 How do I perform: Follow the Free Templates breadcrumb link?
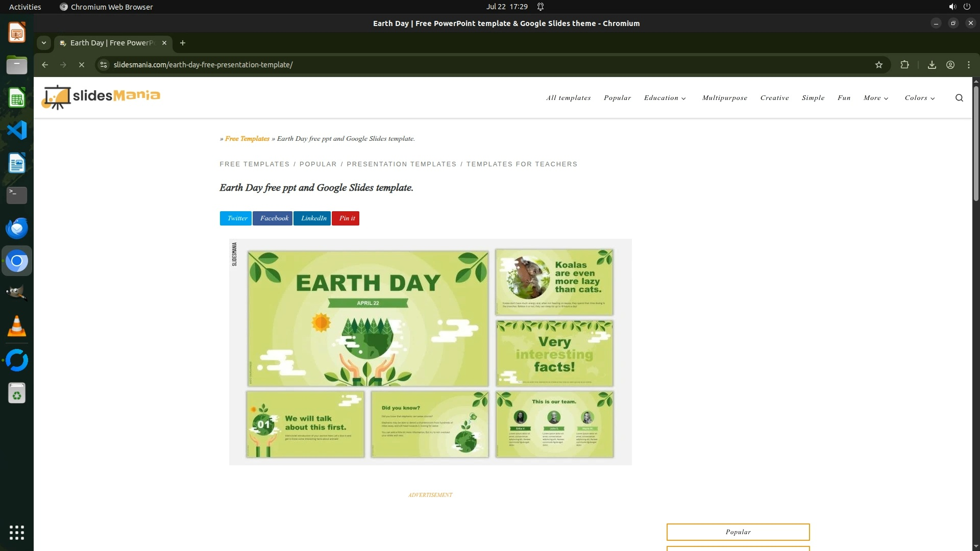pyautogui.click(x=247, y=139)
